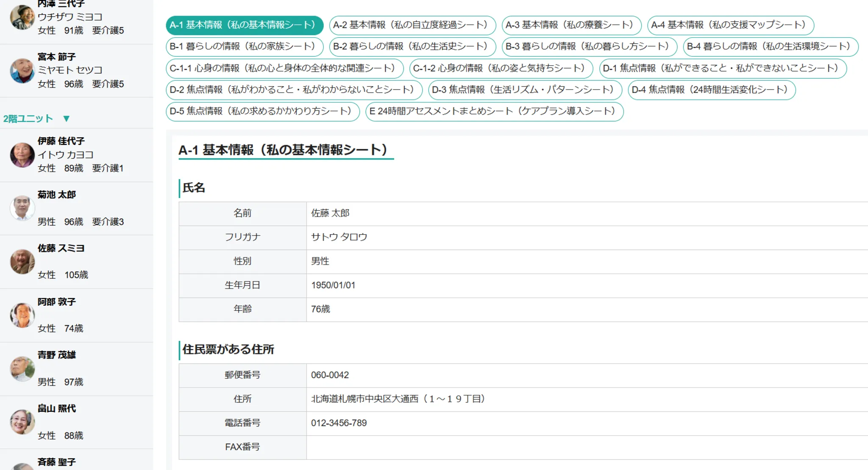868x470 pixels.
Task: Click birth date 1950/01/01
Action: (x=333, y=285)
